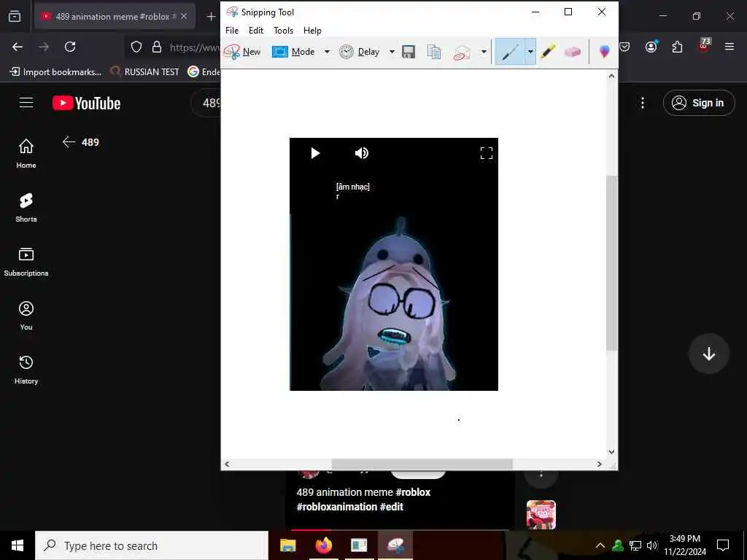747x560 pixels.
Task: Go to next Short with down arrow
Action: (709, 354)
